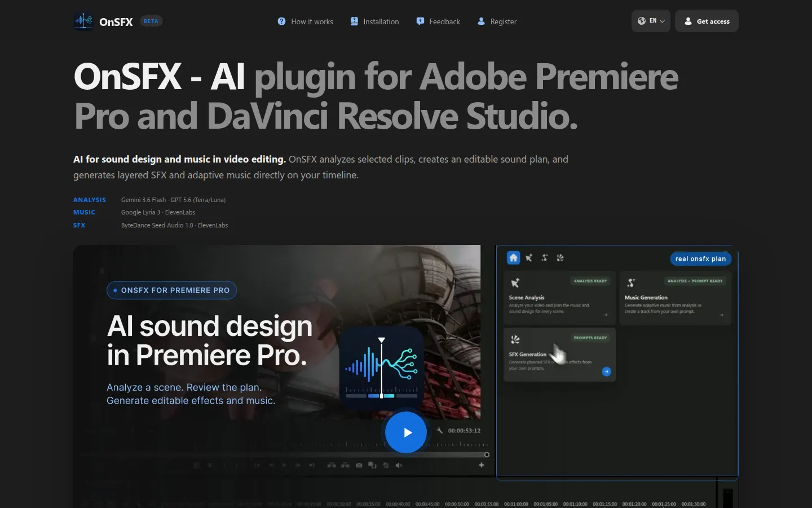The height and width of the screenshot is (508, 812).
Task: Open the Music Generation card title
Action: coord(646,297)
